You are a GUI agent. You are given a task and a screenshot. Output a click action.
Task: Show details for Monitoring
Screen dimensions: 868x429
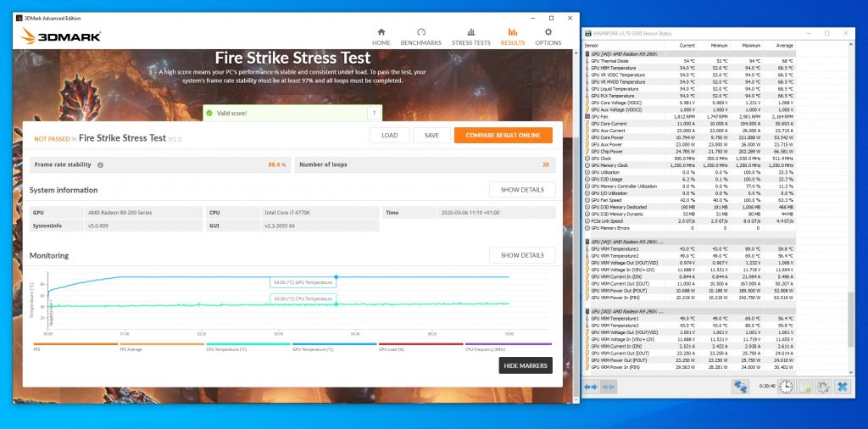click(x=522, y=255)
